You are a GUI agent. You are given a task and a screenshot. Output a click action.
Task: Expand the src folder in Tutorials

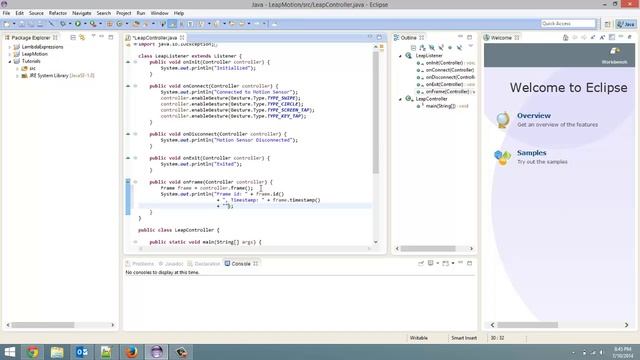coord(17,69)
